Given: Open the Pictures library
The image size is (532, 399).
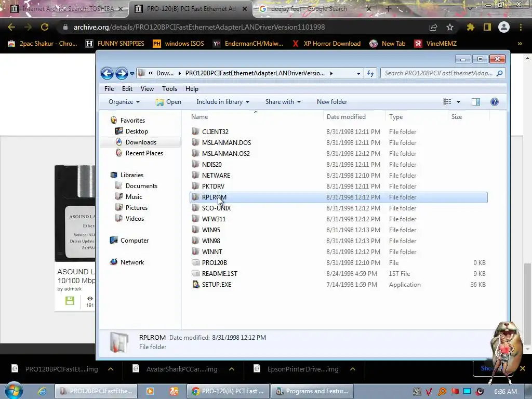Looking at the screenshot, I should pyautogui.click(x=137, y=208).
